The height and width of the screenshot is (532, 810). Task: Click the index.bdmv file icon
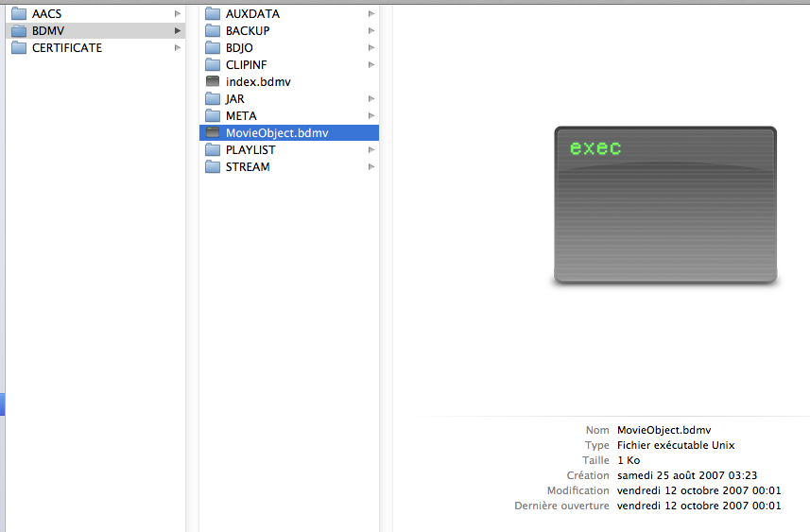point(213,82)
